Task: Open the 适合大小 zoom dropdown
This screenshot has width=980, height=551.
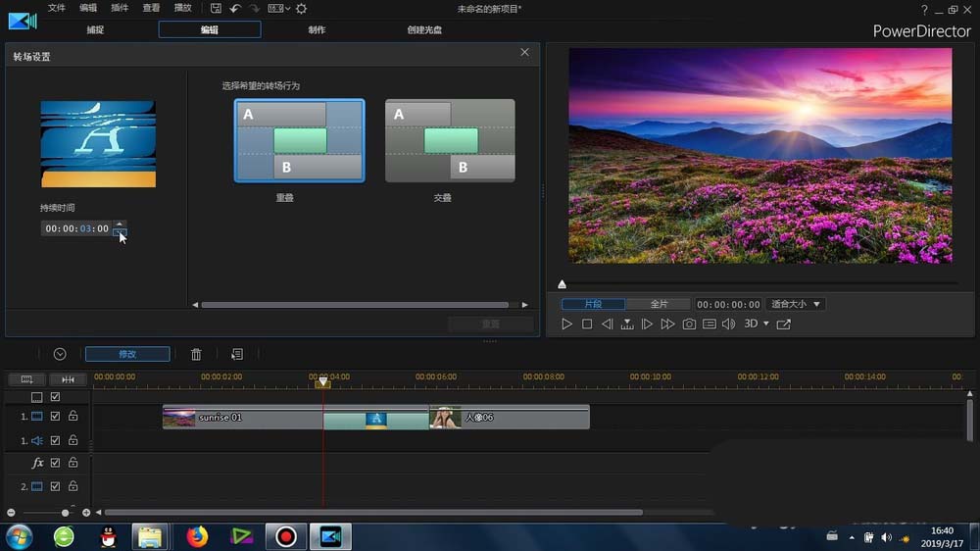Action: point(796,304)
